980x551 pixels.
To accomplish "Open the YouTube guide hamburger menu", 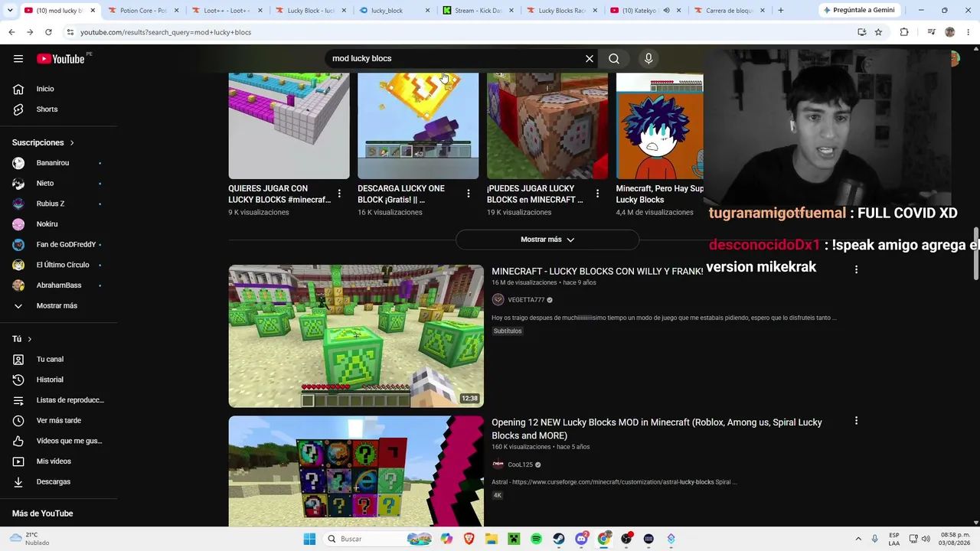I will pyautogui.click(x=18, y=59).
